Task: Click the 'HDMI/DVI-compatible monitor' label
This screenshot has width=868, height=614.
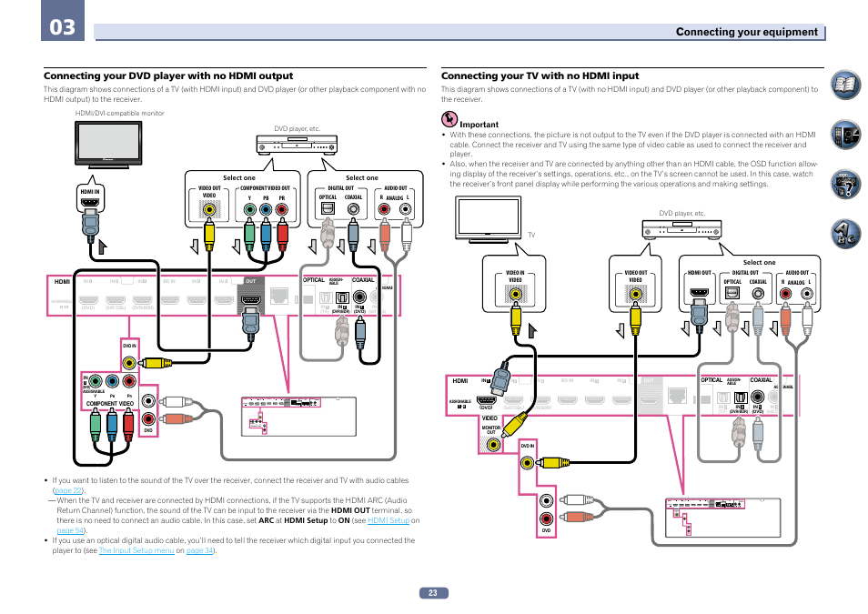Action: [x=119, y=114]
